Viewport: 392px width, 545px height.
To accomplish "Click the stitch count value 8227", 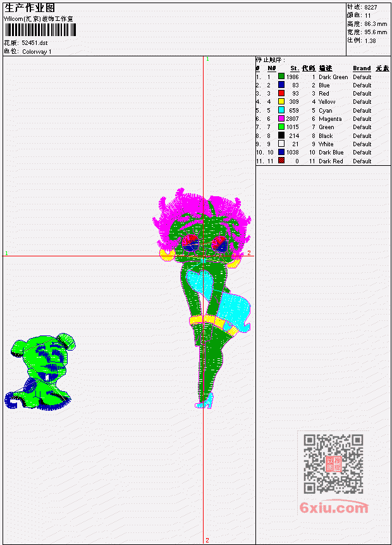I will [x=371, y=7].
